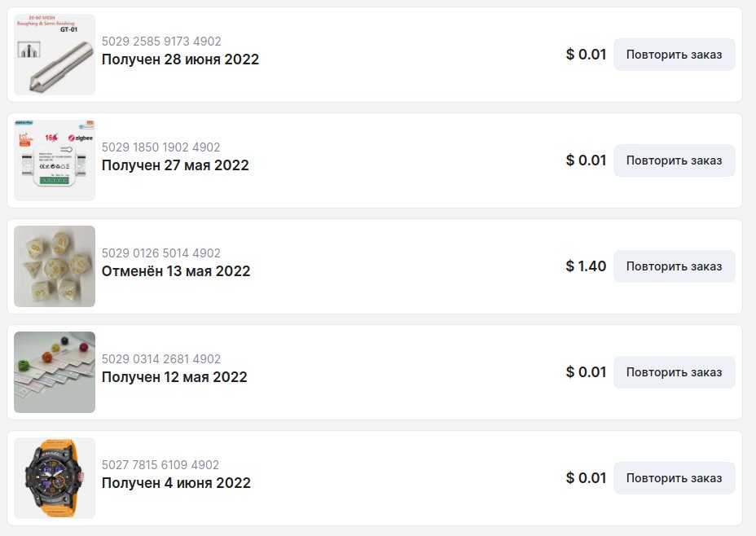Open the colored beads product thumbnail
Image resolution: width=756 pixels, height=536 pixels.
55,372
